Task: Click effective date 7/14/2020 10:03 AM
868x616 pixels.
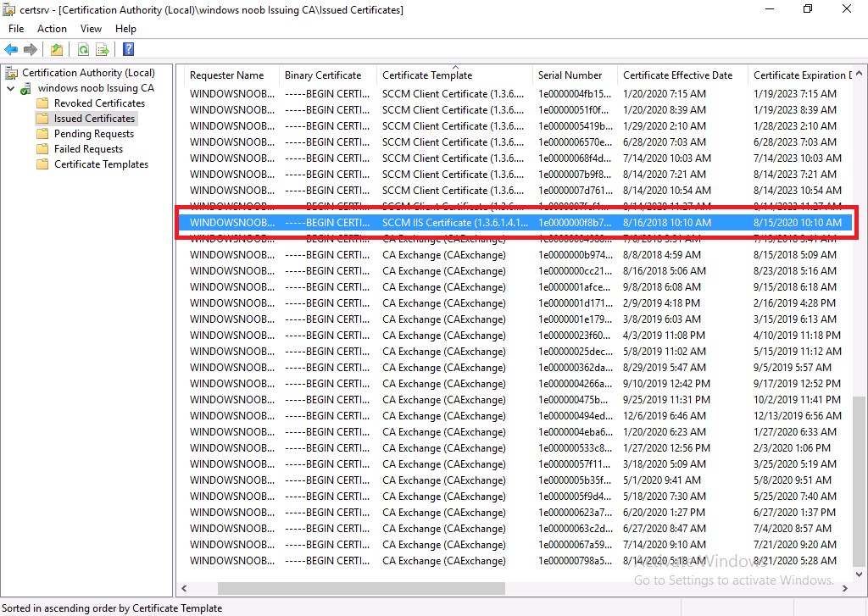Action: (667, 158)
